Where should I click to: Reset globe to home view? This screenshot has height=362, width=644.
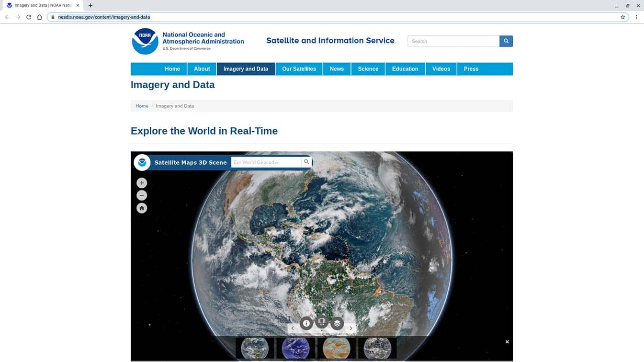pos(142,208)
